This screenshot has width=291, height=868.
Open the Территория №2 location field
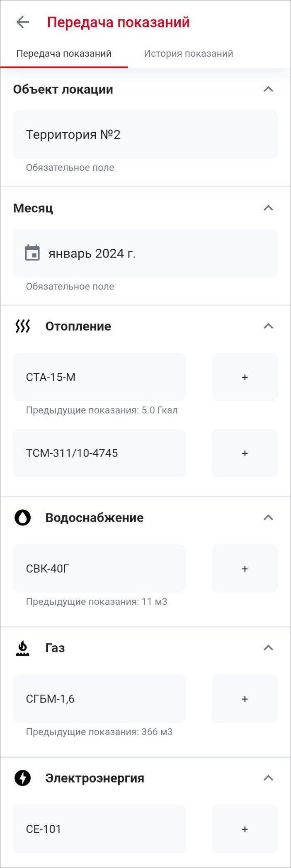pyautogui.click(x=145, y=134)
